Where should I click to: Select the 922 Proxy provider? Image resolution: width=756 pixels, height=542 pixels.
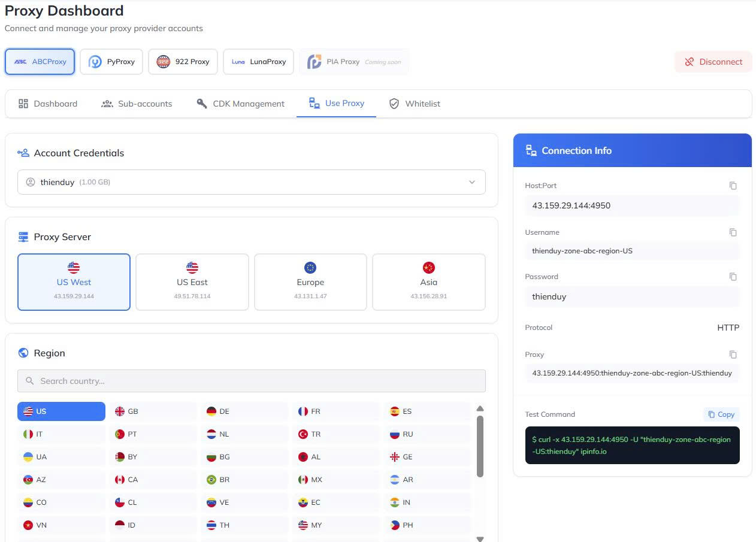tap(183, 62)
